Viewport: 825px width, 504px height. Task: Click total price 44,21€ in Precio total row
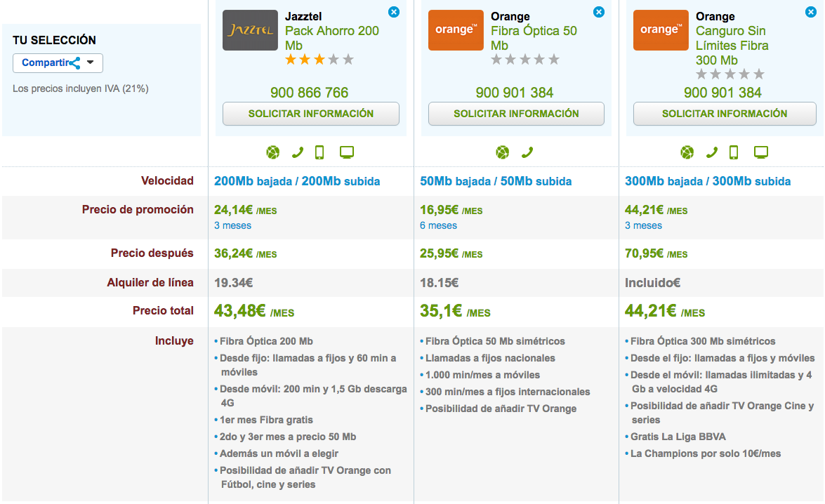click(665, 311)
